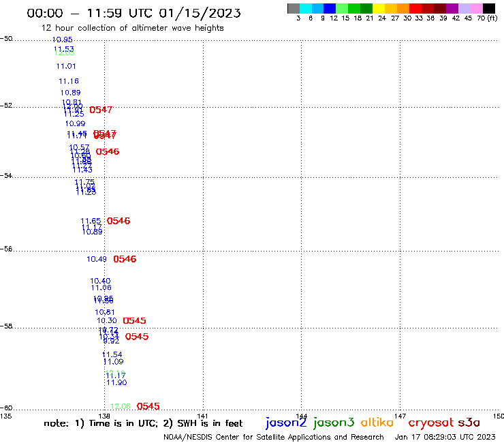Click the green wave height value 12.06

click(121, 406)
